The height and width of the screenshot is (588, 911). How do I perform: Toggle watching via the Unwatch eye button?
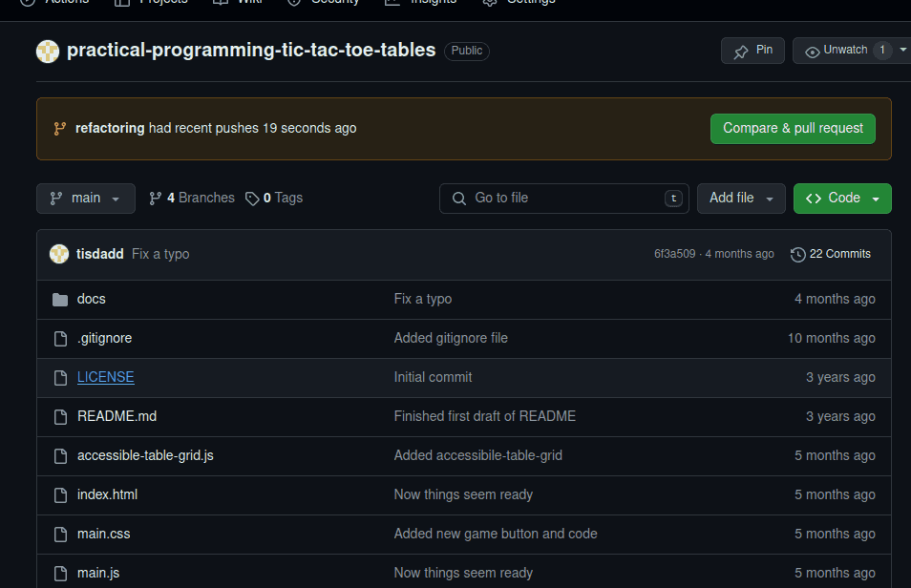coord(838,50)
